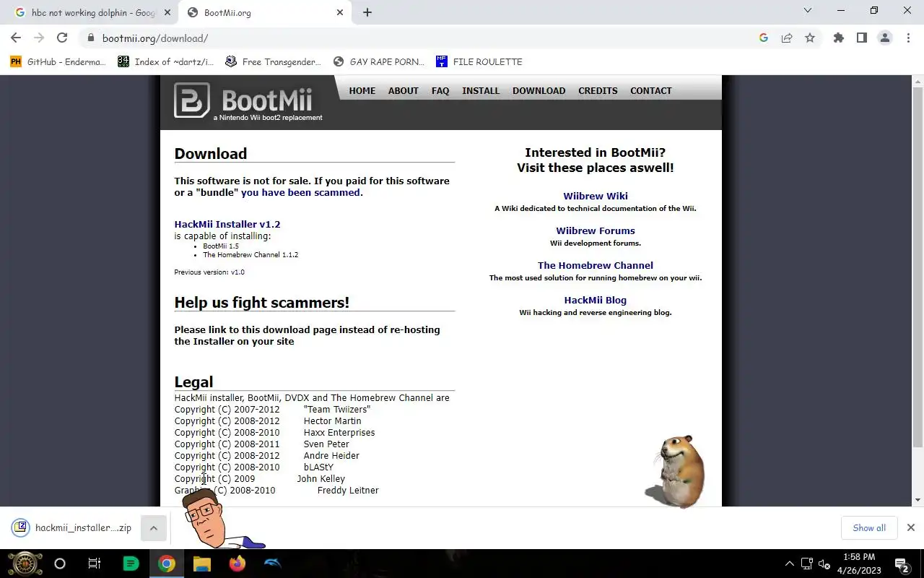Open Task View on taskbar
The image size is (924, 578).
95,564
